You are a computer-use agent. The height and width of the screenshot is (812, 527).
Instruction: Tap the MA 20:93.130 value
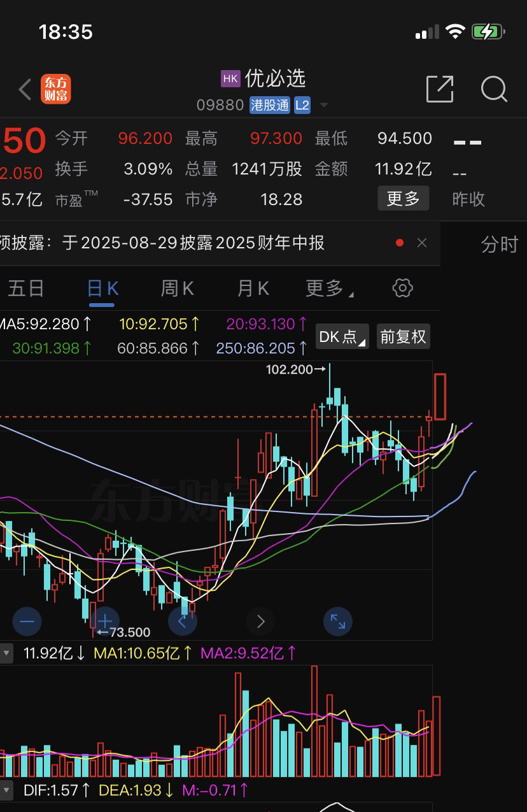pyautogui.click(x=267, y=324)
